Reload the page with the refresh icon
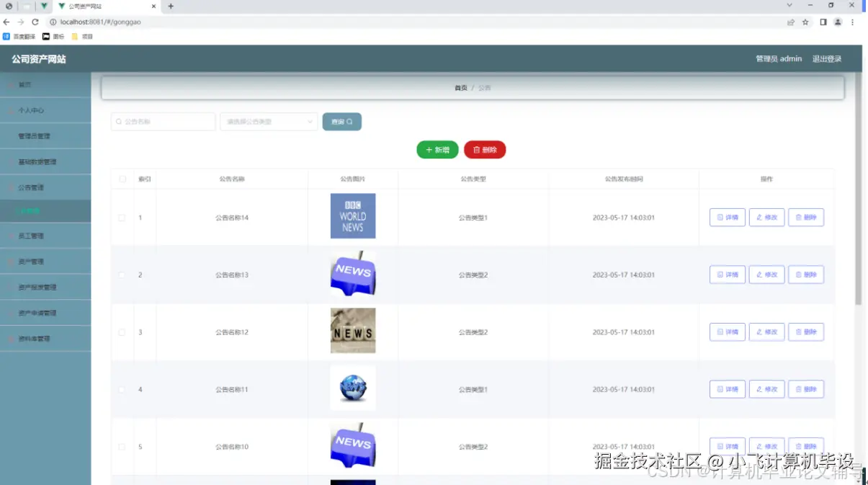868x485 pixels. [35, 22]
